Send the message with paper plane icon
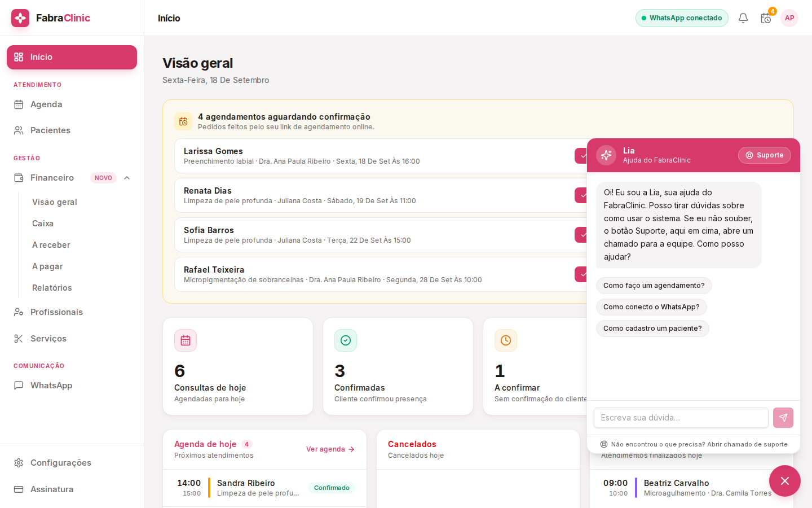This screenshot has height=508, width=812. point(783,418)
